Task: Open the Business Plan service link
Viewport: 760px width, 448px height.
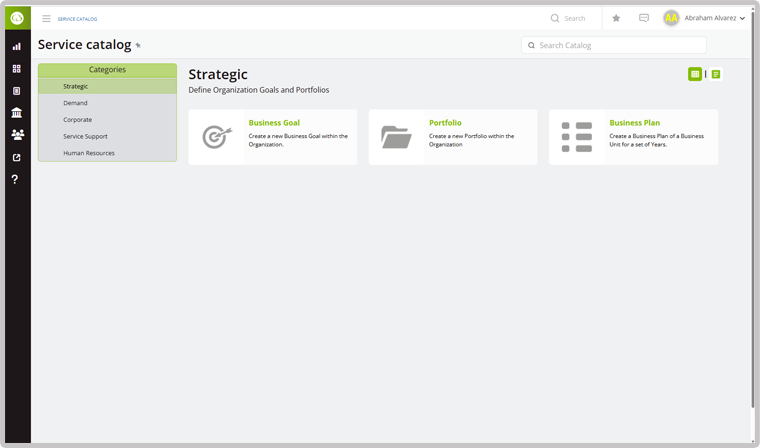Action: click(x=634, y=123)
